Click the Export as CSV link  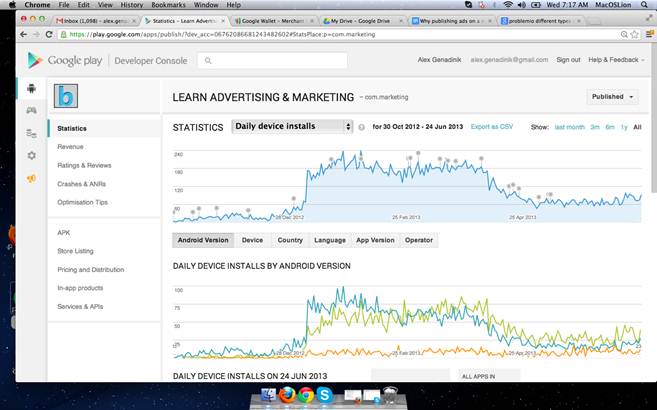492,127
